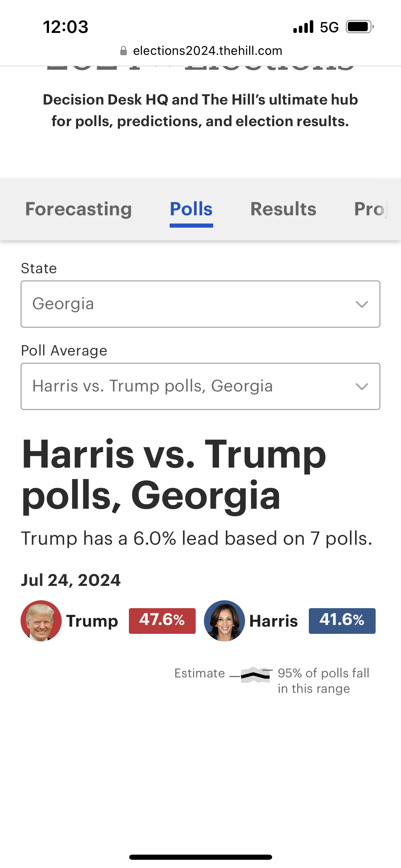401x868 pixels.
Task: Select the Polls tab
Action: 191,209
